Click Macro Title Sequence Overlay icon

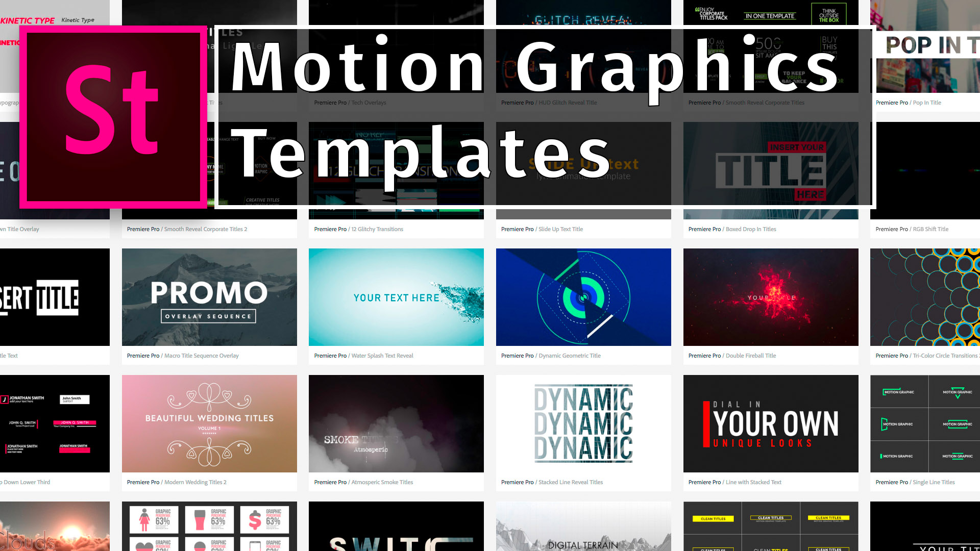click(x=209, y=297)
